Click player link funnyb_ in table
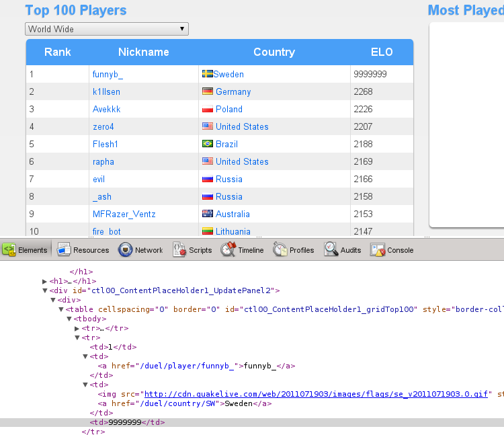504x435 pixels. pos(108,74)
